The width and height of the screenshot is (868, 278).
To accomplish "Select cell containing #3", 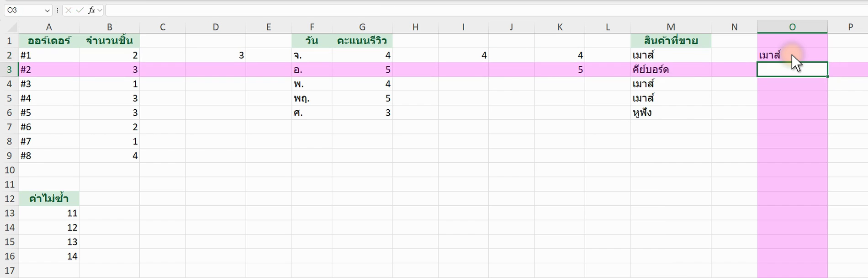I will click(49, 84).
